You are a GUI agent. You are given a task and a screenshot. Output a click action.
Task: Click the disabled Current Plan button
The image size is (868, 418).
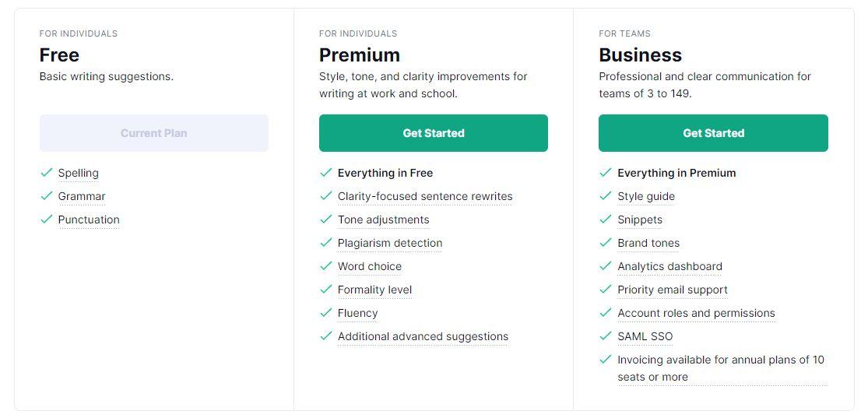tap(153, 133)
